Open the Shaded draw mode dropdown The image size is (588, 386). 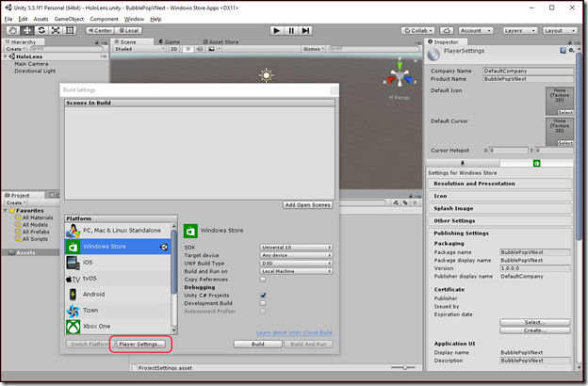139,49
